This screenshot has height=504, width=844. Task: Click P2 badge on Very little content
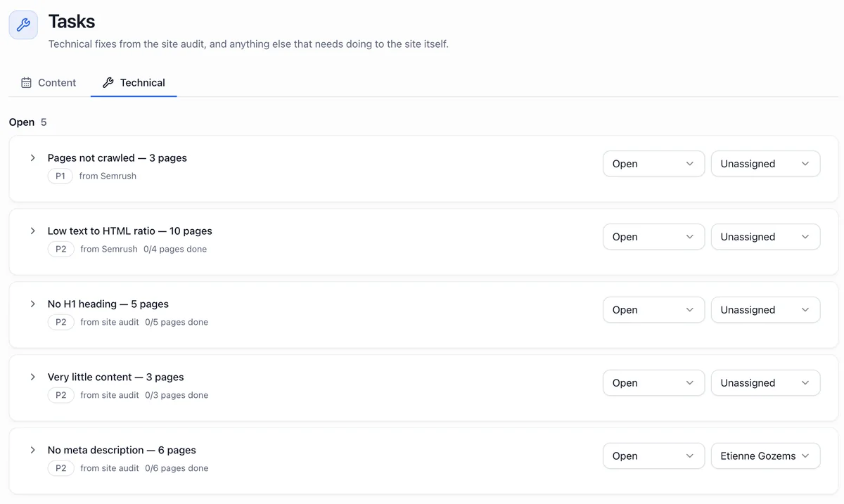pos(61,395)
